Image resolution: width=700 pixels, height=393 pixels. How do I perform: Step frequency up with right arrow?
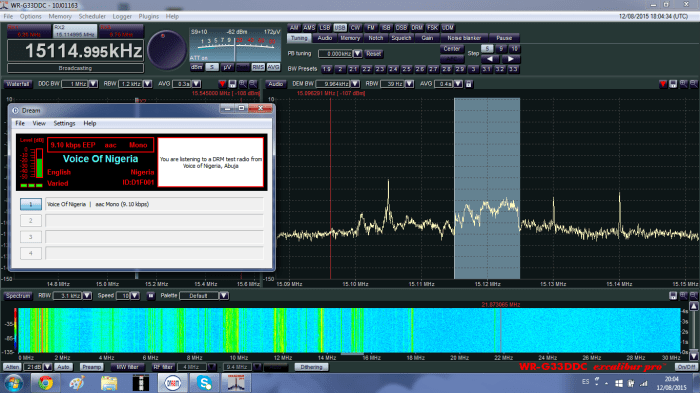(510, 59)
